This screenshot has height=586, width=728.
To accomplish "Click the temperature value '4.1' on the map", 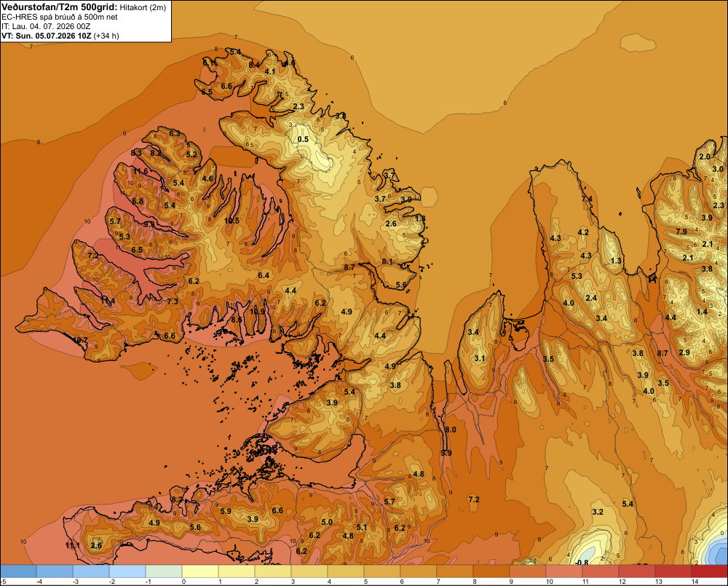I will click(x=270, y=71).
